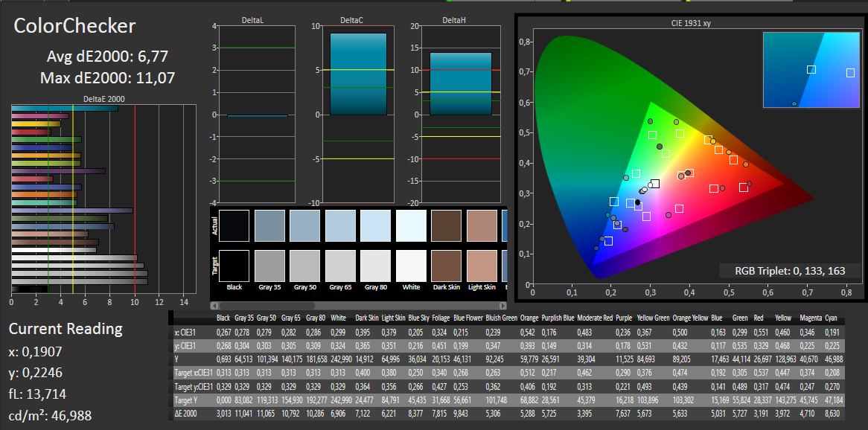The width and height of the screenshot is (868, 430).
Task: Click the ΔE 2000 cell "8,630" for Cyan
Action: click(x=833, y=413)
